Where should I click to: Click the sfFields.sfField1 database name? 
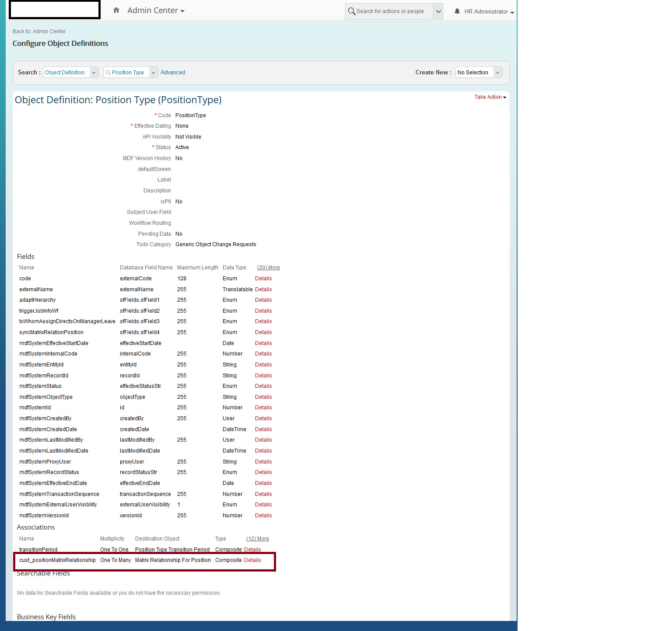140,300
